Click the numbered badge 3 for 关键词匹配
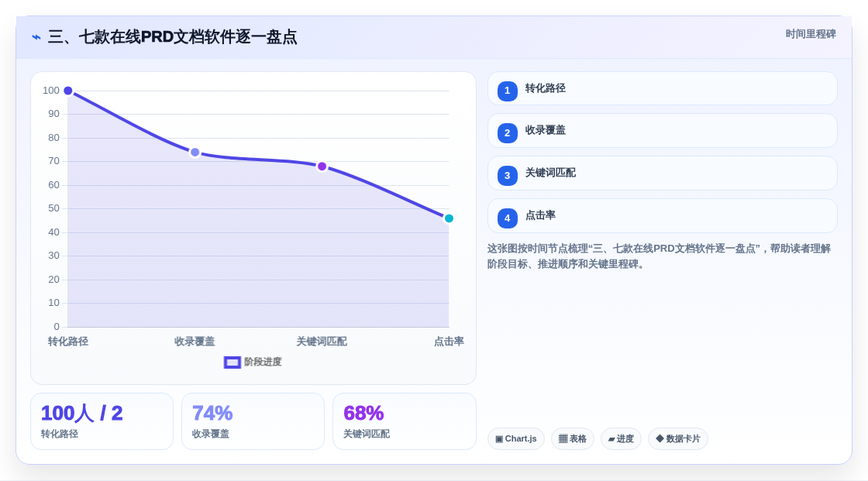868x481 pixels. 507,176
